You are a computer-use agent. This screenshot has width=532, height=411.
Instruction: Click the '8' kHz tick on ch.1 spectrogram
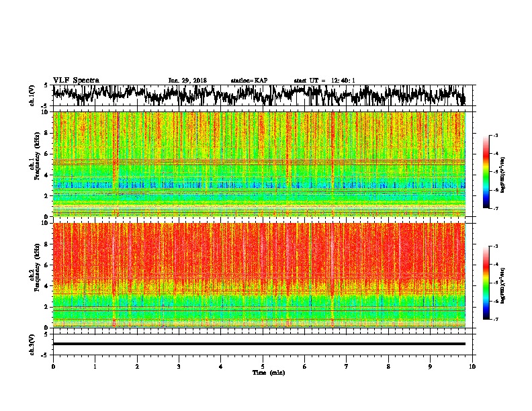click(46, 133)
